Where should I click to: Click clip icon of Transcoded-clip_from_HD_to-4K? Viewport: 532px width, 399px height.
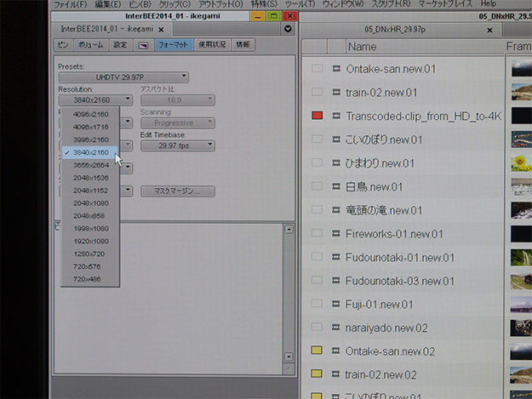[336, 116]
